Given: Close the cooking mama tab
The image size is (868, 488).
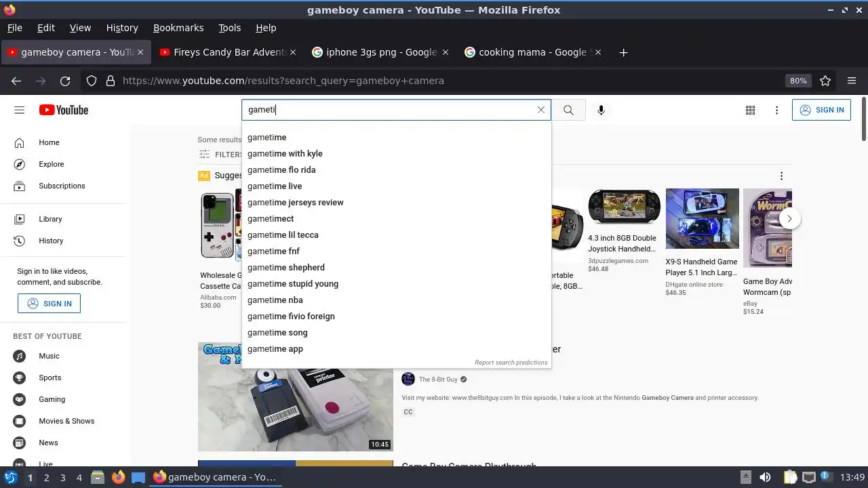Looking at the screenshot, I should coord(597,52).
